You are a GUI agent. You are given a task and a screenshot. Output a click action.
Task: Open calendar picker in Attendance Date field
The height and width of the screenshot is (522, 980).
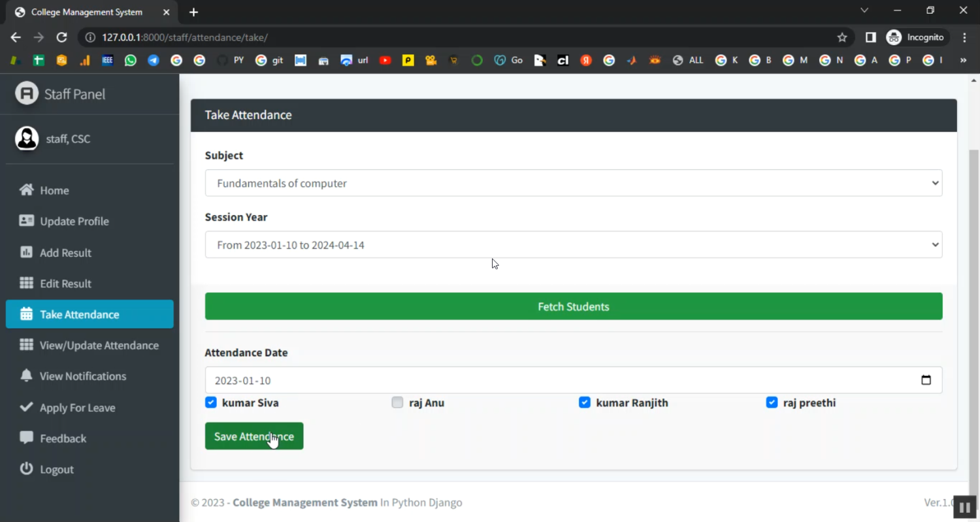pyautogui.click(x=926, y=380)
